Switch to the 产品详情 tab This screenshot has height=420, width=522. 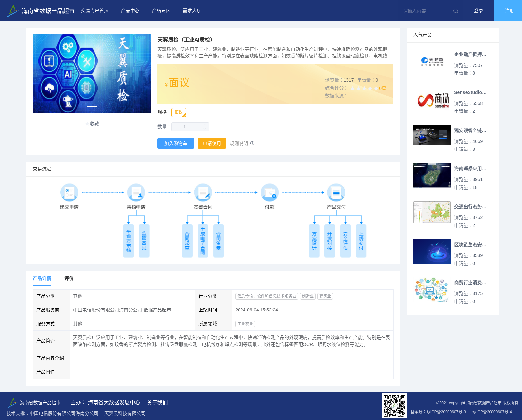point(42,278)
